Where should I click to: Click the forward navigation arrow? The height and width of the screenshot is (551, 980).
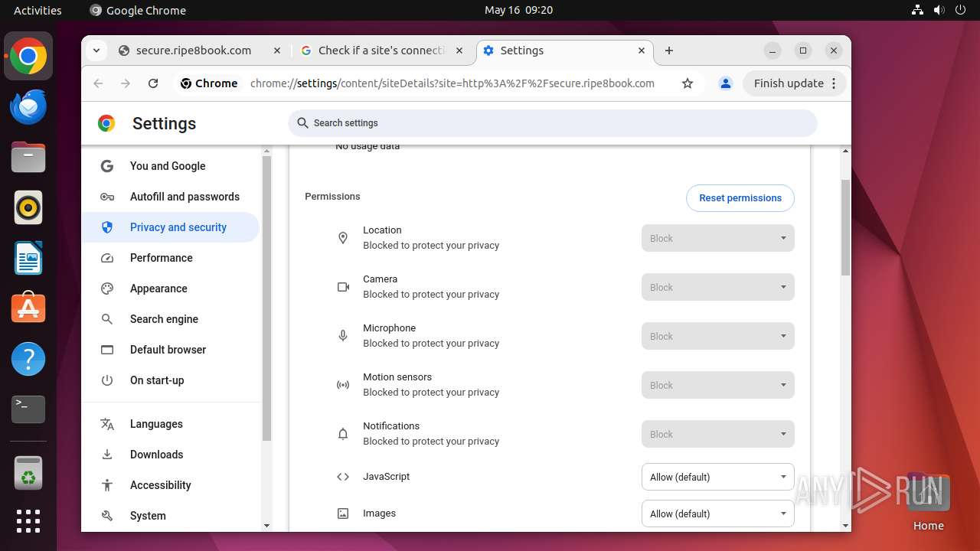click(x=126, y=83)
